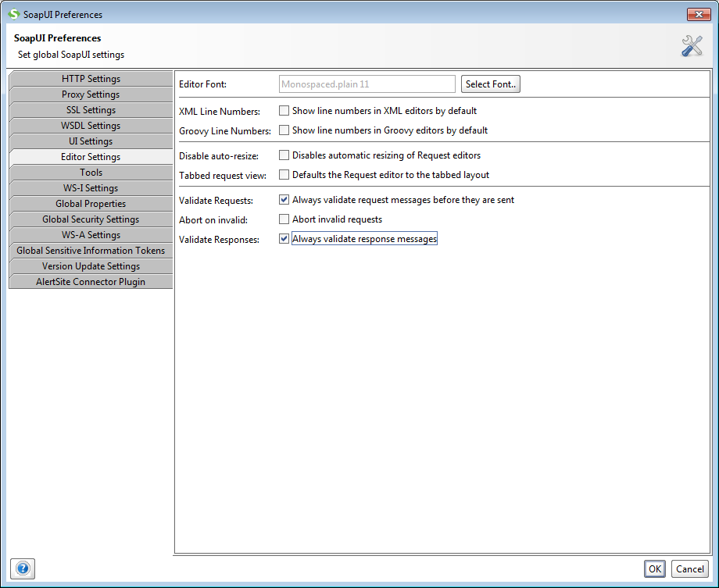Screen dimensions: 719x588
Task: Click the SoapUI logo in title bar
Action: tap(13, 14)
